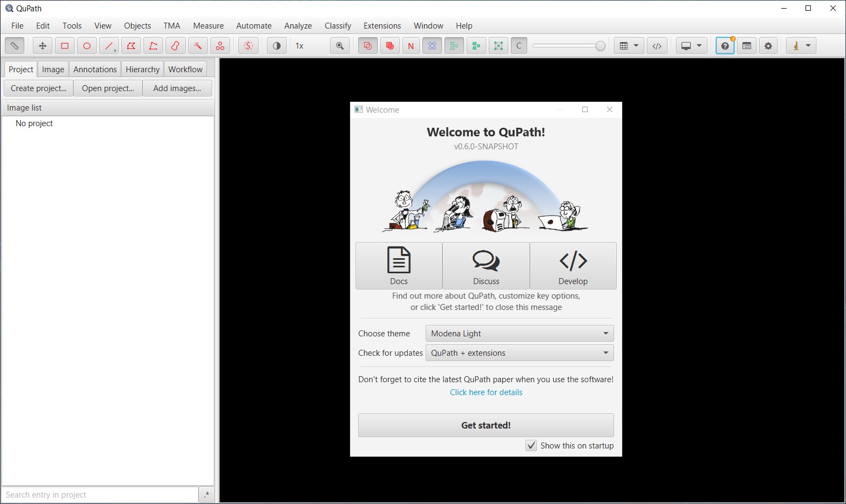Expand the measurement table dropdown arrow
This screenshot has height=504, width=846.
pos(636,46)
